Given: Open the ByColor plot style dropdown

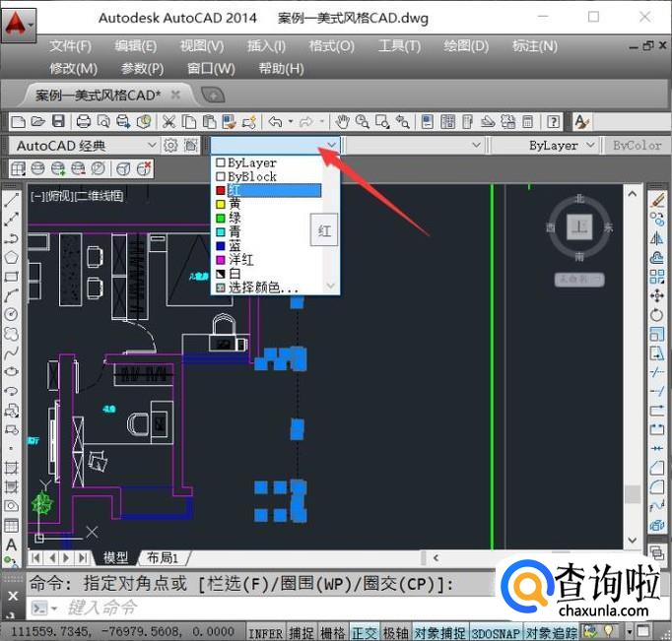Looking at the screenshot, I should (638, 146).
